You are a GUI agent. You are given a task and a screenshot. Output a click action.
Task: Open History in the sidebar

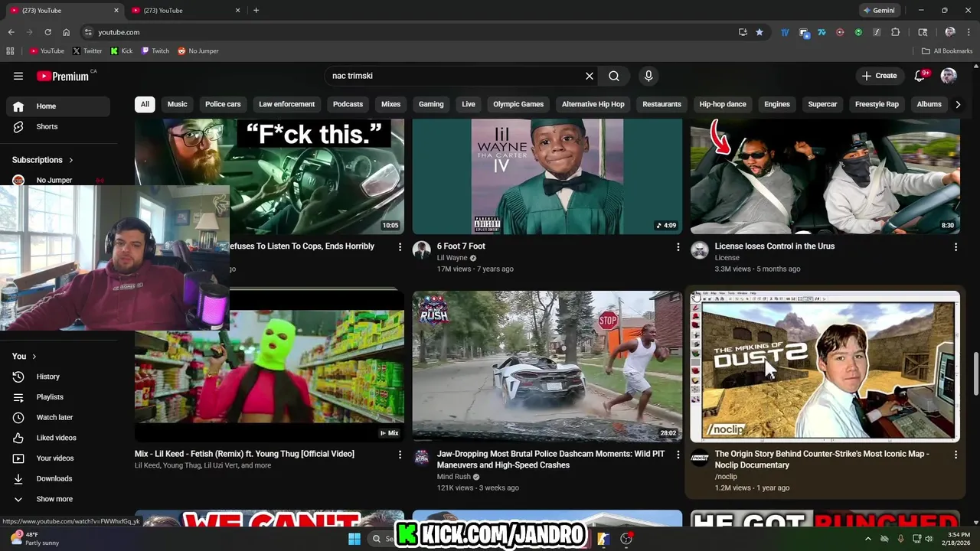tap(60, 377)
